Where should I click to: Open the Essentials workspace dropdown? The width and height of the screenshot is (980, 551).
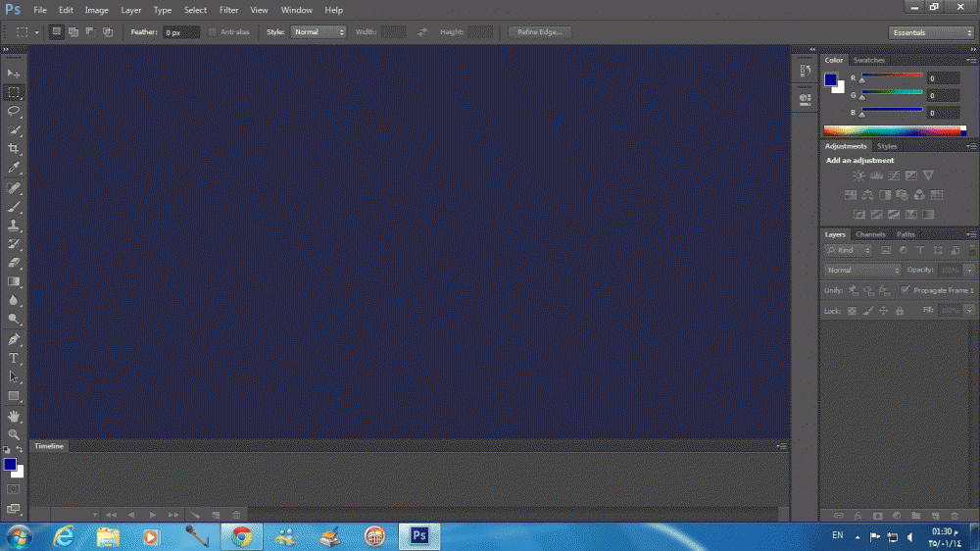(931, 32)
